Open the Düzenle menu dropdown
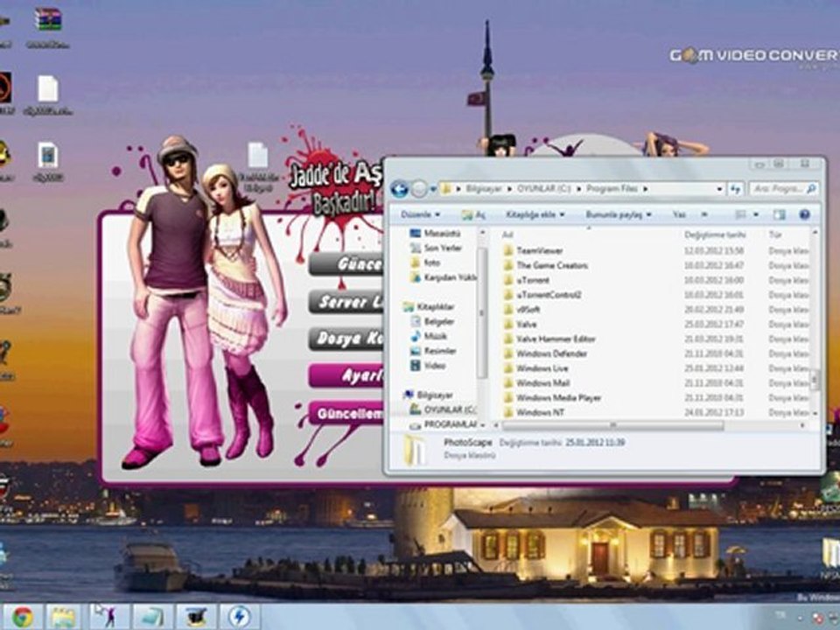 421,214
